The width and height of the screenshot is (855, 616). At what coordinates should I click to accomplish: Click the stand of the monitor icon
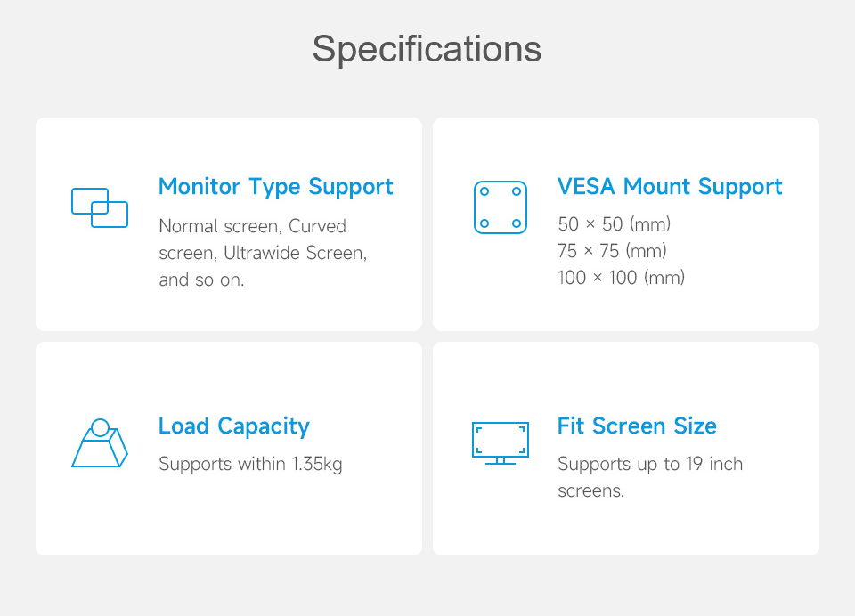pyautogui.click(x=500, y=460)
